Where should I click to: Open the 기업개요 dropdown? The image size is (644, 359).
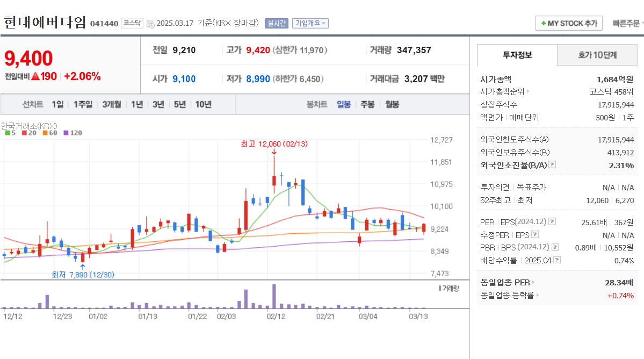pos(310,24)
